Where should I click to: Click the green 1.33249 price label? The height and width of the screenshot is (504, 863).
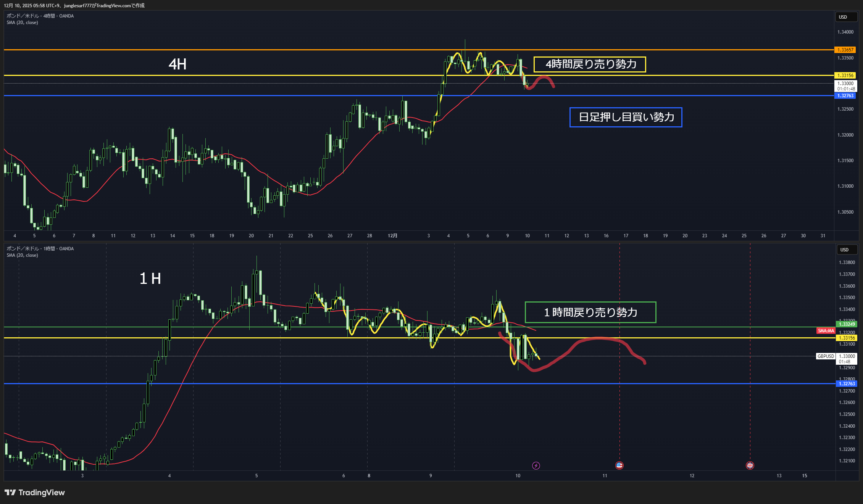pyautogui.click(x=846, y=324)
